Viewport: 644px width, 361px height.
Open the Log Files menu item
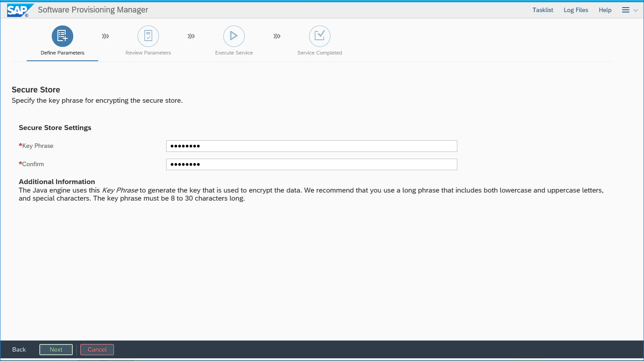coord(576,10)
